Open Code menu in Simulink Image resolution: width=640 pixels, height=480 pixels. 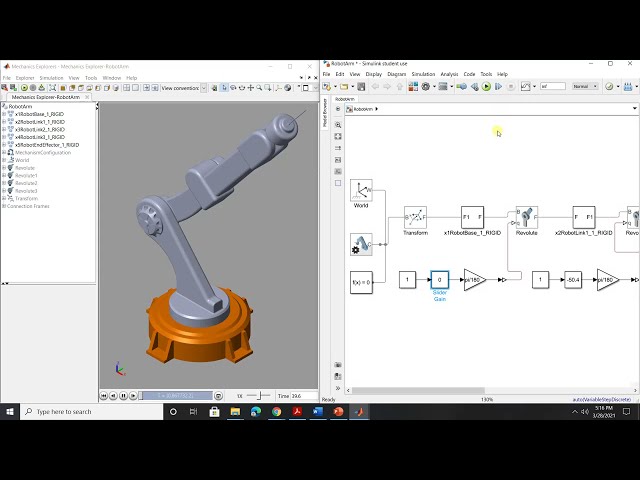click(469, 74)
